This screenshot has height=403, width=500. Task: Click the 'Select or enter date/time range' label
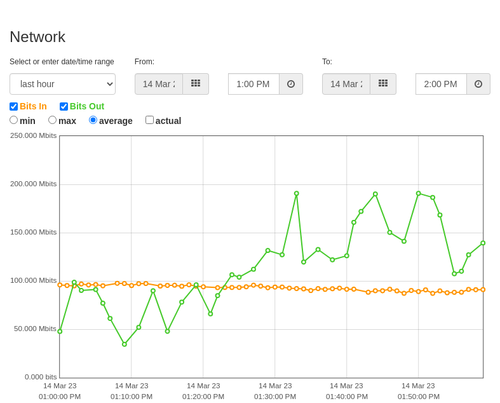[x=62, y=62]
